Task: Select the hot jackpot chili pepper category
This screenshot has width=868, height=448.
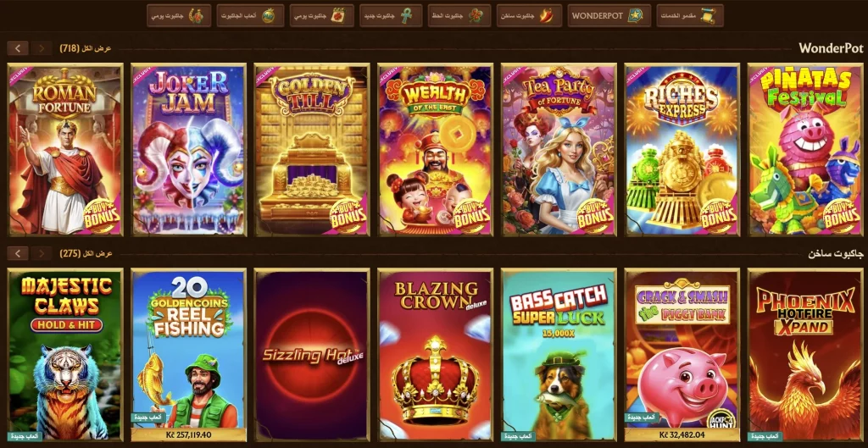Action: (529, 15)
